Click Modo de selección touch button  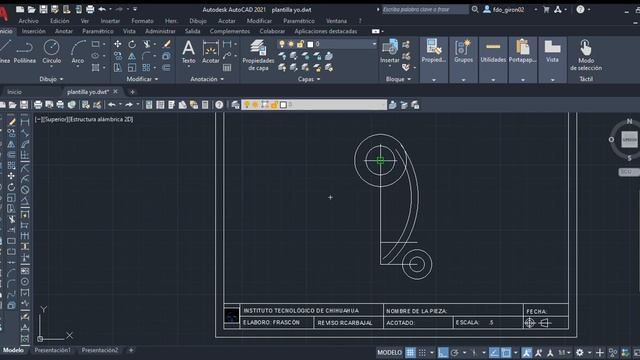[x=586, y=56]
